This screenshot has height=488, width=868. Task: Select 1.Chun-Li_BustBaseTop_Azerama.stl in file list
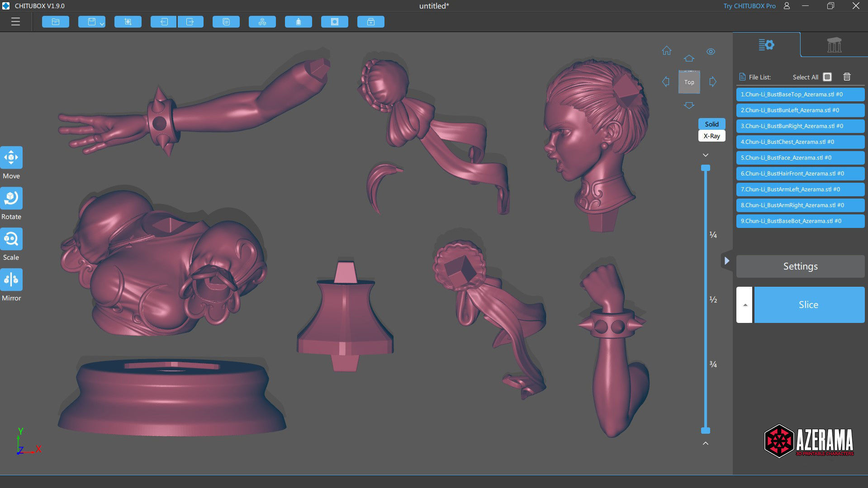coord(800,95)
